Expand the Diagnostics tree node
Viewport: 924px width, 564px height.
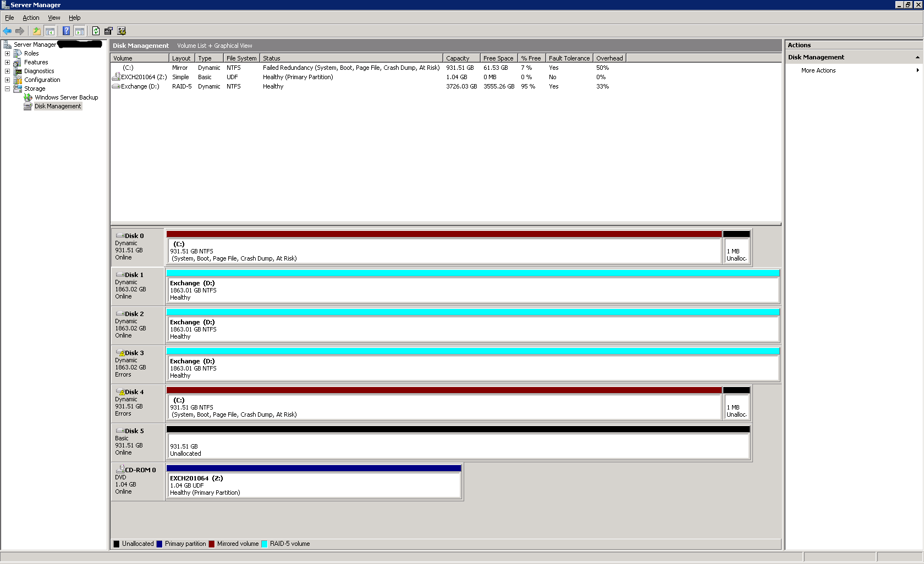(x=7, y=71)
